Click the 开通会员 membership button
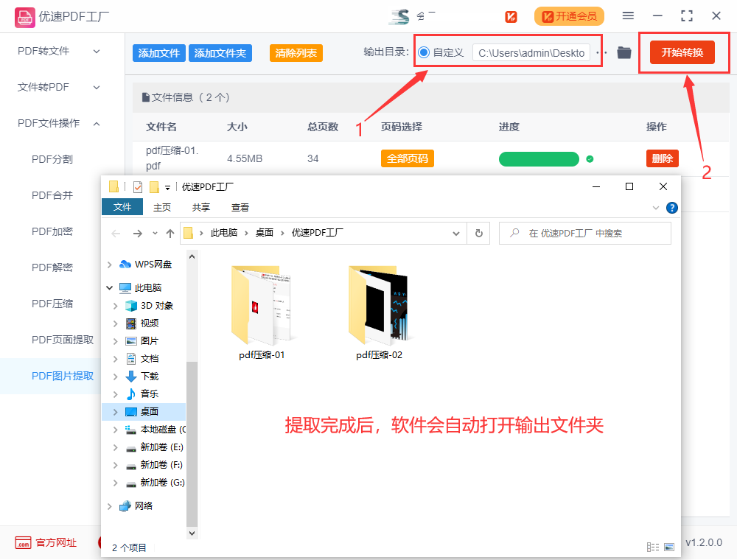The height and width of the screenshot is (560, 737). point(569,16)
